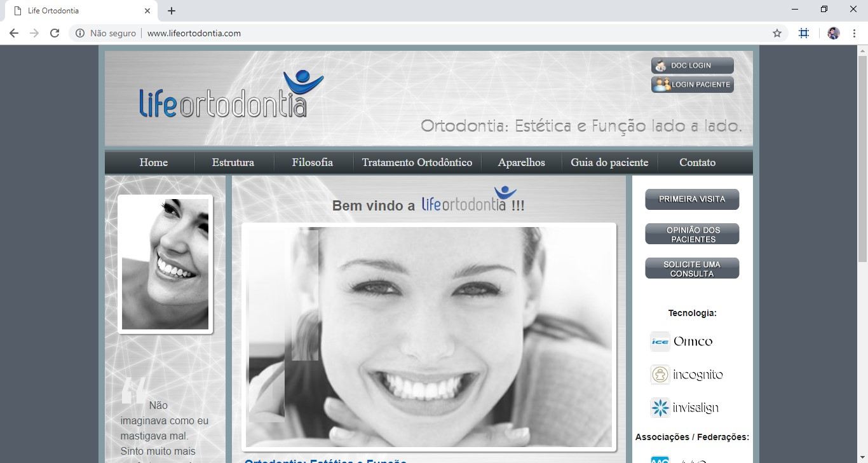The image size is (868, 463).
Task: Click the Ormco ice logo
Action: (682, 342)
